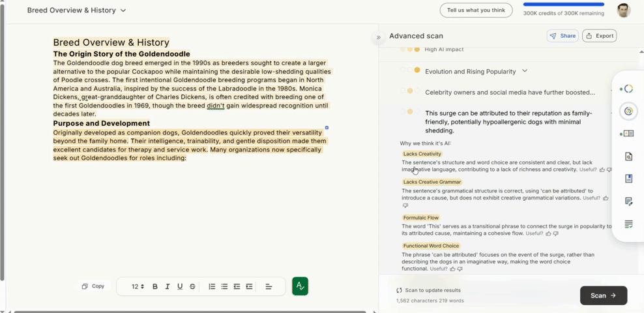Toggle underline formatting in the editor toolbar
The image size is (644, 313).
180,287
